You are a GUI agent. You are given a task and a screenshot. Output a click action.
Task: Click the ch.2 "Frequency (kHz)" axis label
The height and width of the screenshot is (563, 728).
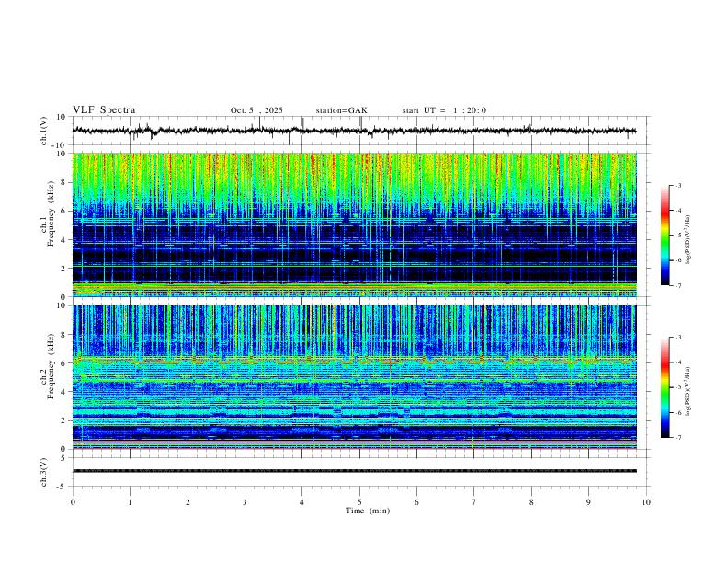pos(51,366)
